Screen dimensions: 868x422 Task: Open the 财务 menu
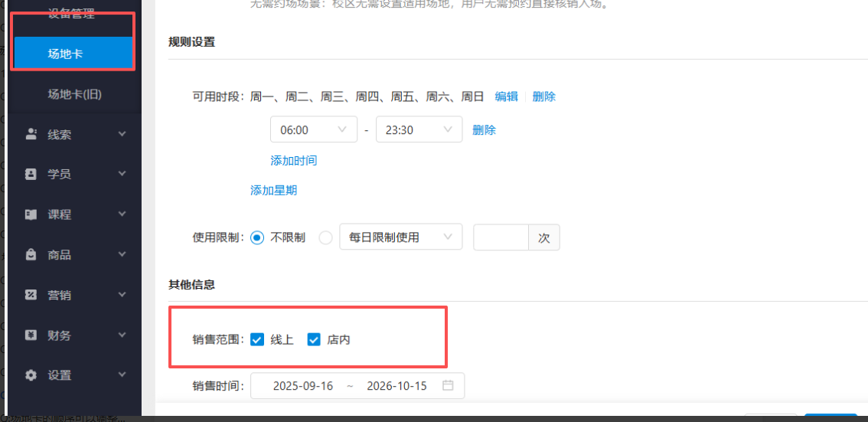pos(73,335)
